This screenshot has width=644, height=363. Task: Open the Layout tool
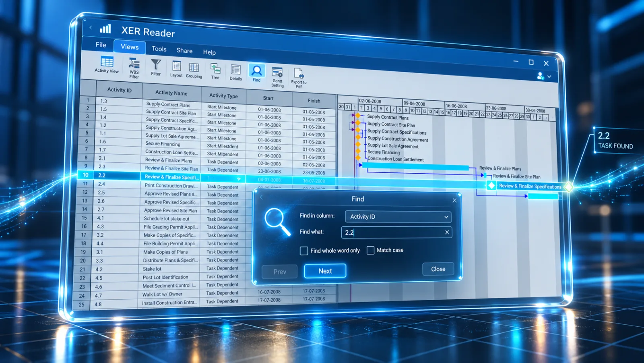176,69
